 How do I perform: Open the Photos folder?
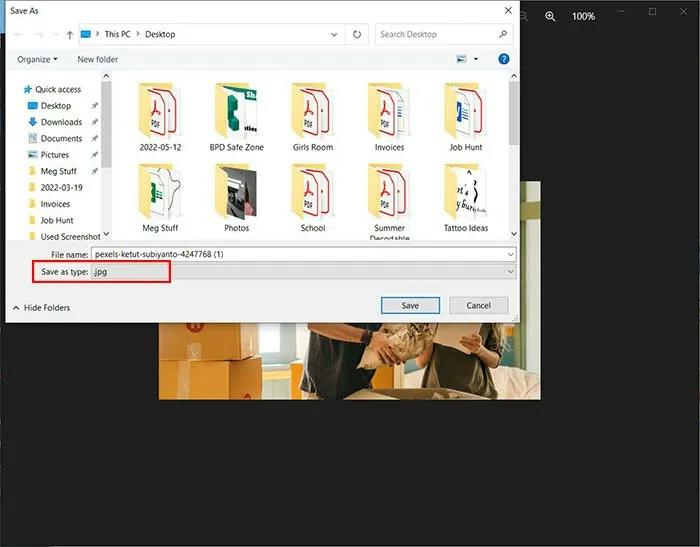coord(236,198)
